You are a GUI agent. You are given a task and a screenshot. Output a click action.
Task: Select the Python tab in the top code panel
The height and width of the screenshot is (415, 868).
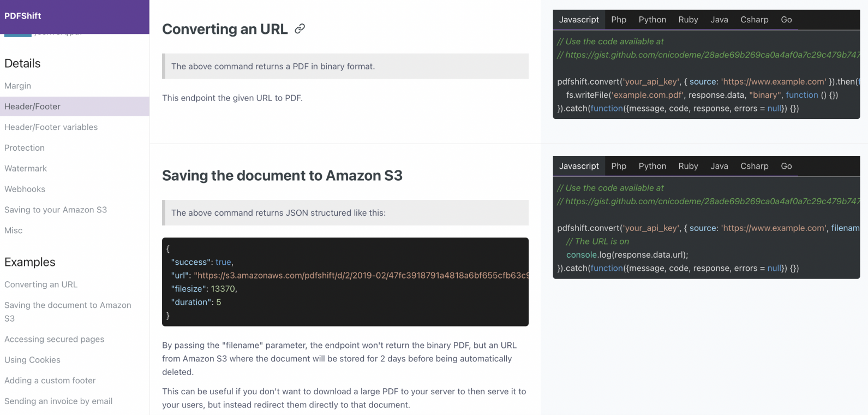tap(652, 20)
